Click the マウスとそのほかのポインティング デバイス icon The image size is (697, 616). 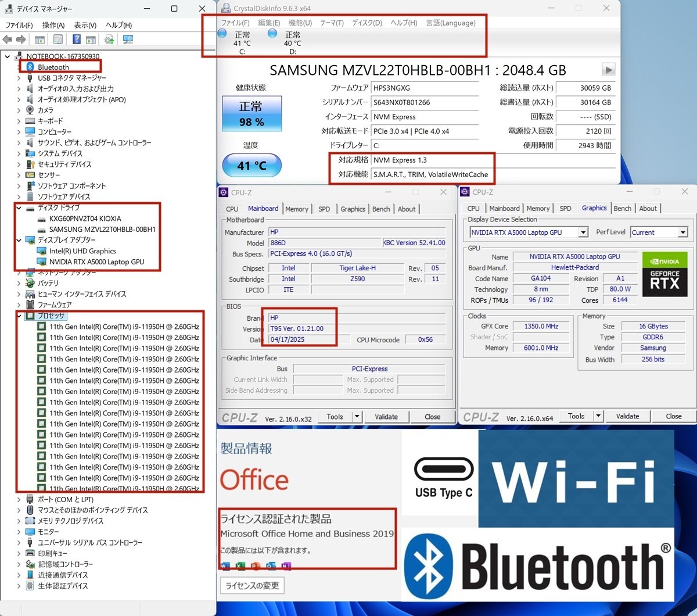[30, 510]
